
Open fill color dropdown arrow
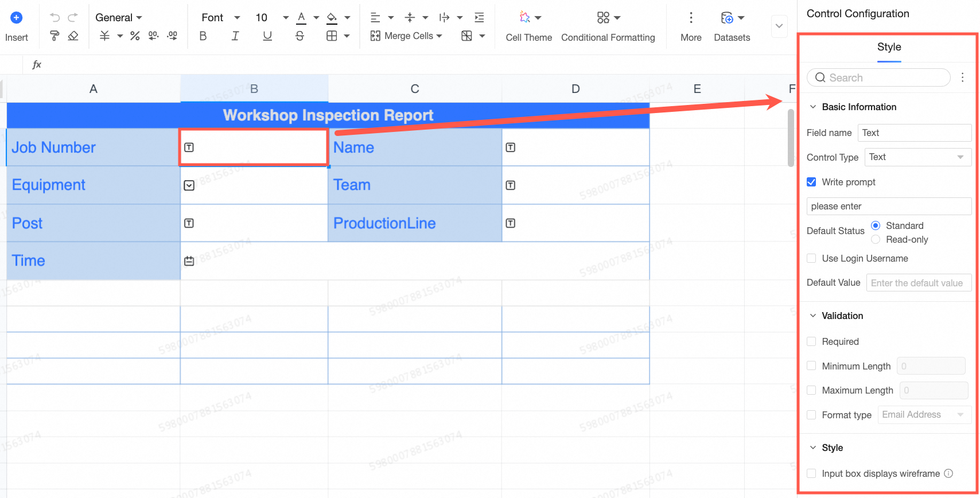[x=347, y=18]
